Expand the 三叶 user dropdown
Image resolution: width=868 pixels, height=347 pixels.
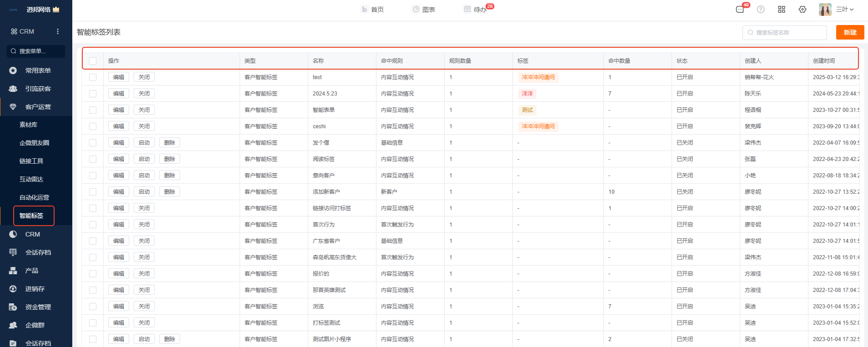coord(845,10)
